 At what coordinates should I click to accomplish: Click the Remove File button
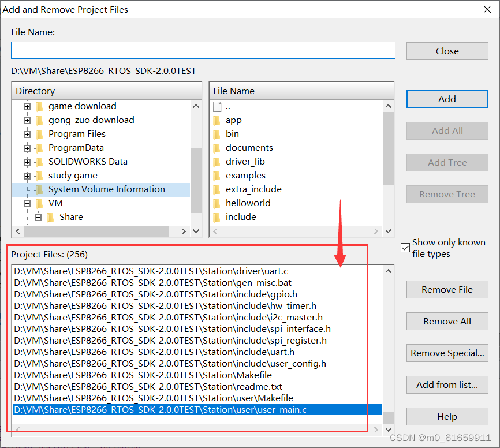pyautogui.click(x=447, y=289)
